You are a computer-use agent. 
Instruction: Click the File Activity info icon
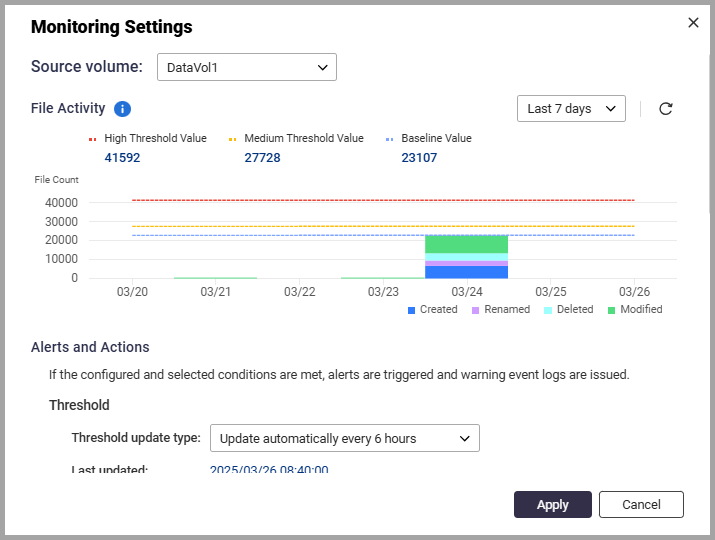click(123, 109)
